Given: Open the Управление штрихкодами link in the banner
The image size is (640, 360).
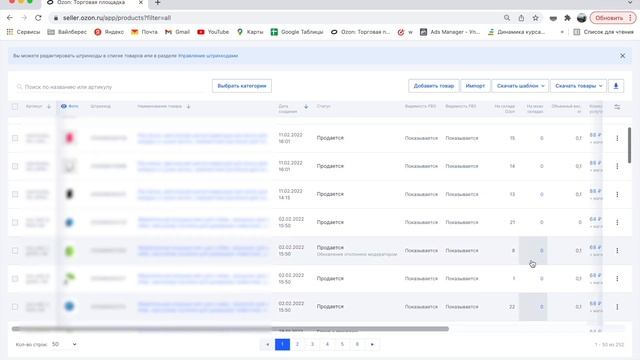Looking at the screenshot, I should tap(208, 56).
